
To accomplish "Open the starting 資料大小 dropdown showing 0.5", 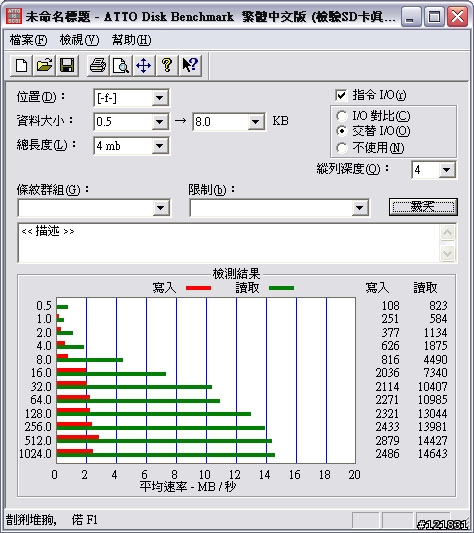I will 159,122.
